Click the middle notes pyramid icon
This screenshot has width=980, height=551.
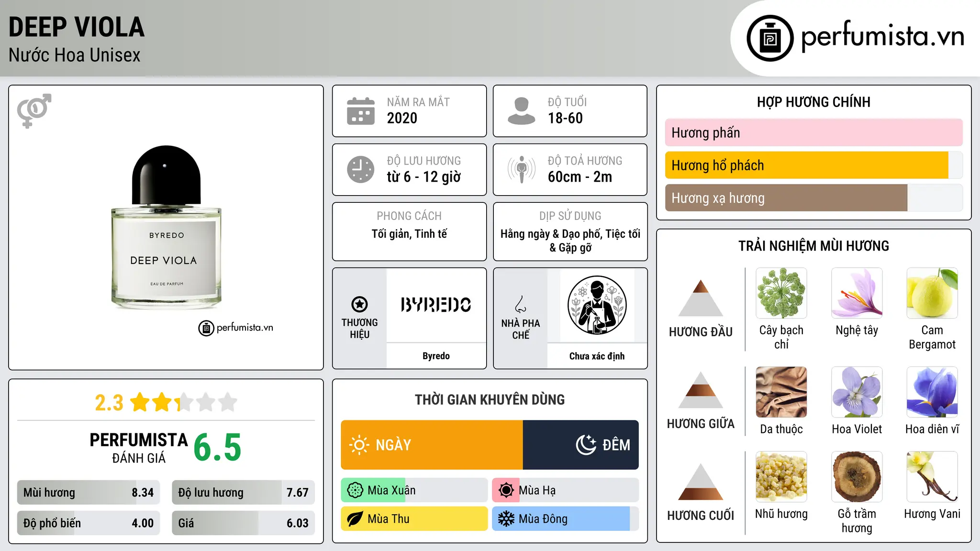[x=701, y=390]
